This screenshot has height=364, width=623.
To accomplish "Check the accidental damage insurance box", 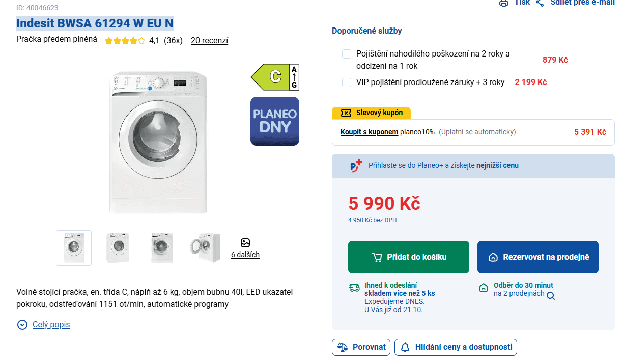I will click(x=347, y=54).
